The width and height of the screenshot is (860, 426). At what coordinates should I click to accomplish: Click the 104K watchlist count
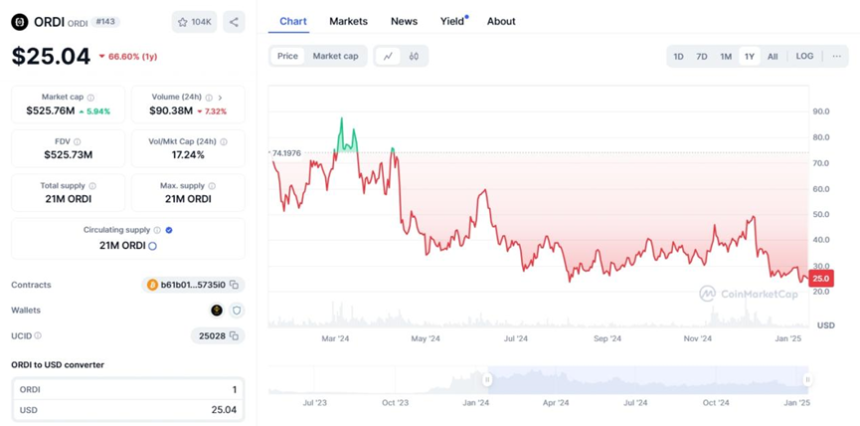click(x=201, y=22)
